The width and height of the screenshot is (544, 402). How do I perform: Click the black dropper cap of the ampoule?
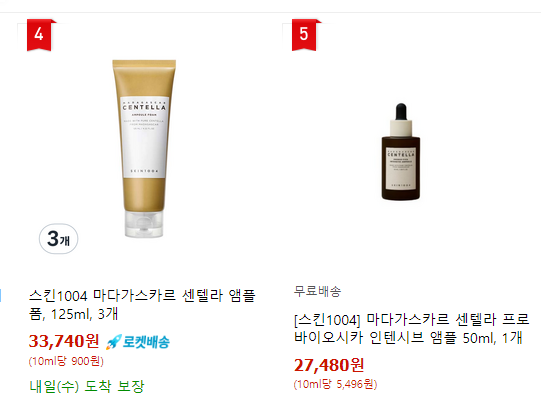401,112
